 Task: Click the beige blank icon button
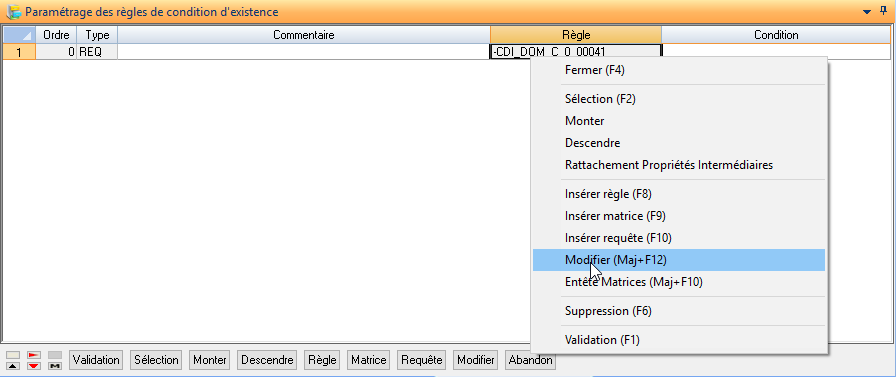tap(13, 355)
